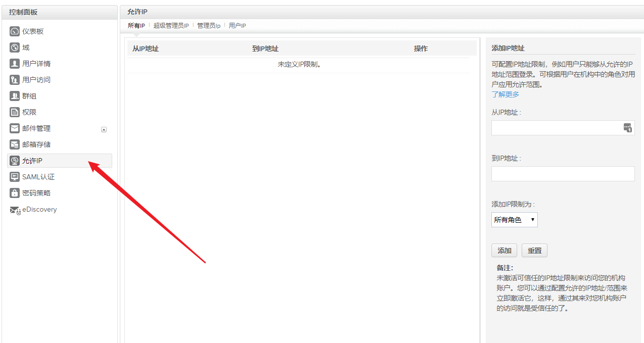
Task: Click the icon inside 从IP地址 field
Action: 627,128
